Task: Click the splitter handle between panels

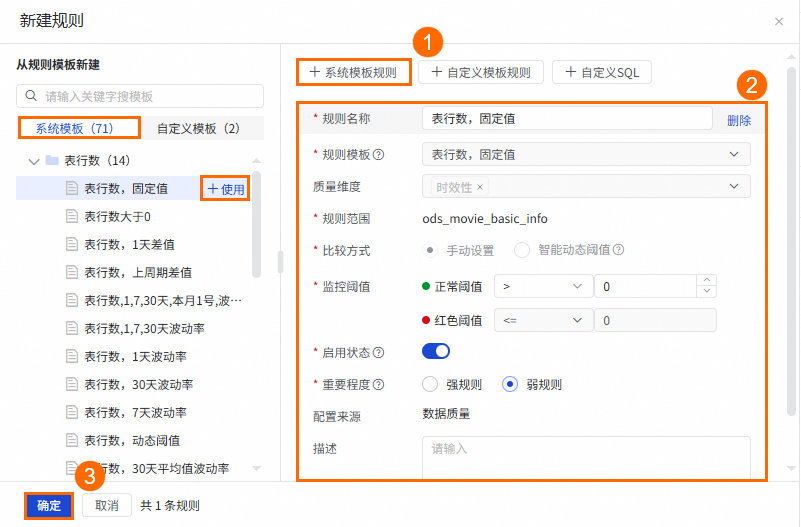Action: coord(280,262)
